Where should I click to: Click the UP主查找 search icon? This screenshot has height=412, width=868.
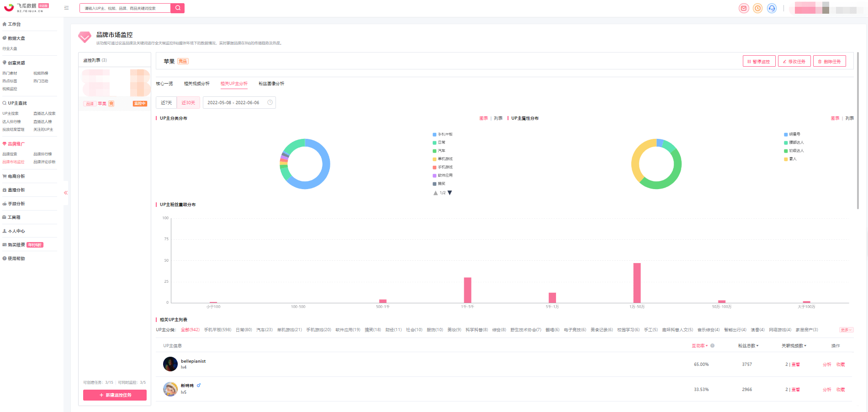click(x=5, y=103)
